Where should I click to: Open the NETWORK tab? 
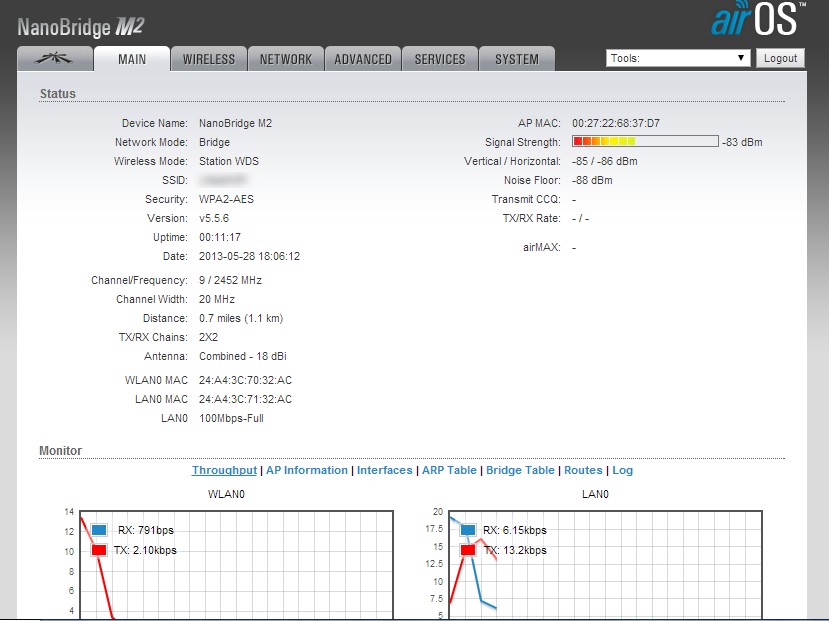click(x=286, y=59)
